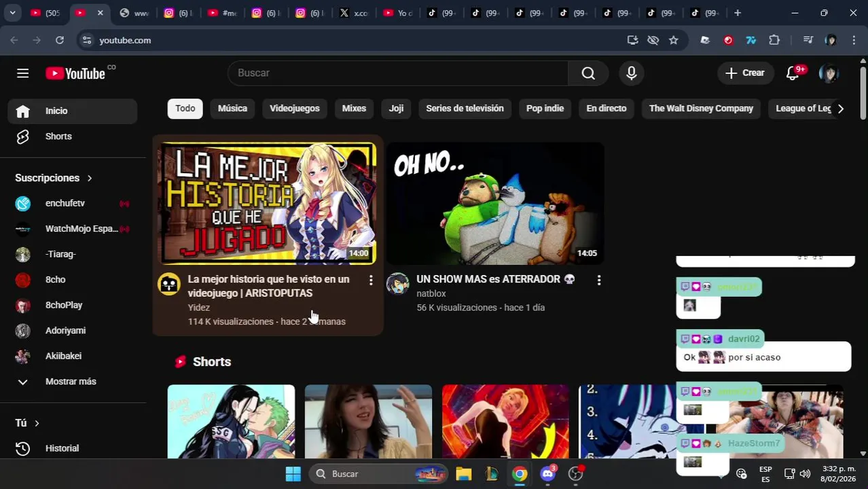
Task: Open the Chrome extensions puzzle icon
Action: 774,40
